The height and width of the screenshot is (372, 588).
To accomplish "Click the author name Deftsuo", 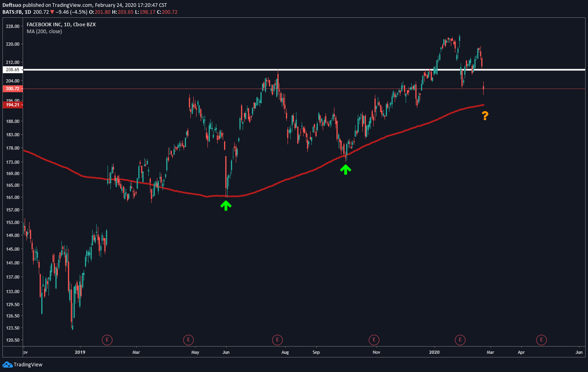I will tap(12, 5).
